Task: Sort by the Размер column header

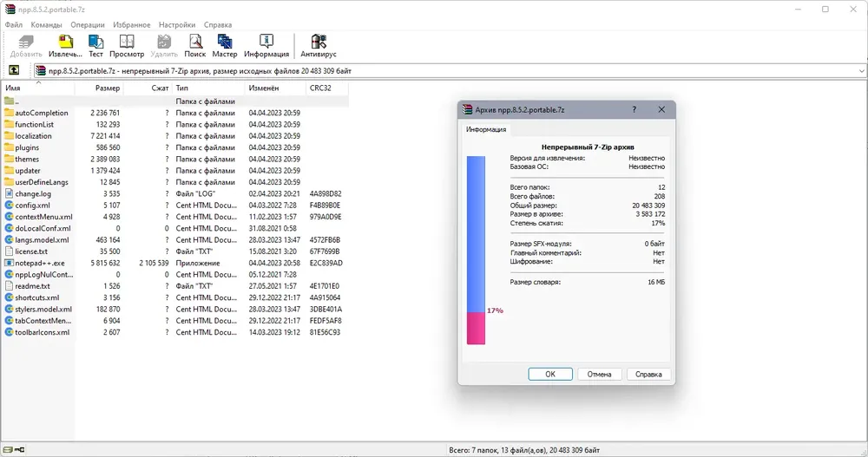Action: click(x=99, y=88)
